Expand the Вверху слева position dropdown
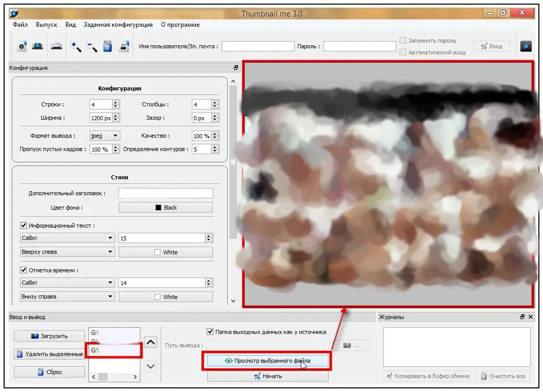 click(67, 252)
